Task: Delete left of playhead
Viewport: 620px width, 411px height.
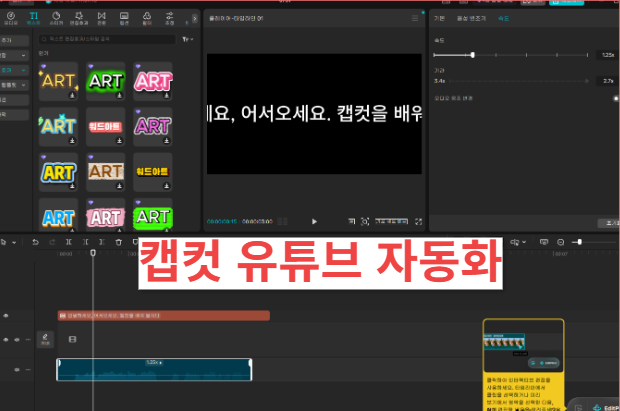Action: (x=85, y=242)
